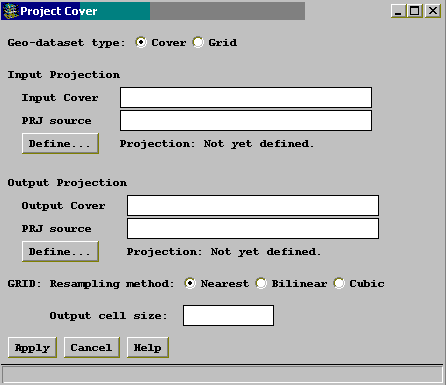Click the 'GRID: Resampling method:' label
The height and width of the screenshot is (385, 446).
tap(91, 284)
